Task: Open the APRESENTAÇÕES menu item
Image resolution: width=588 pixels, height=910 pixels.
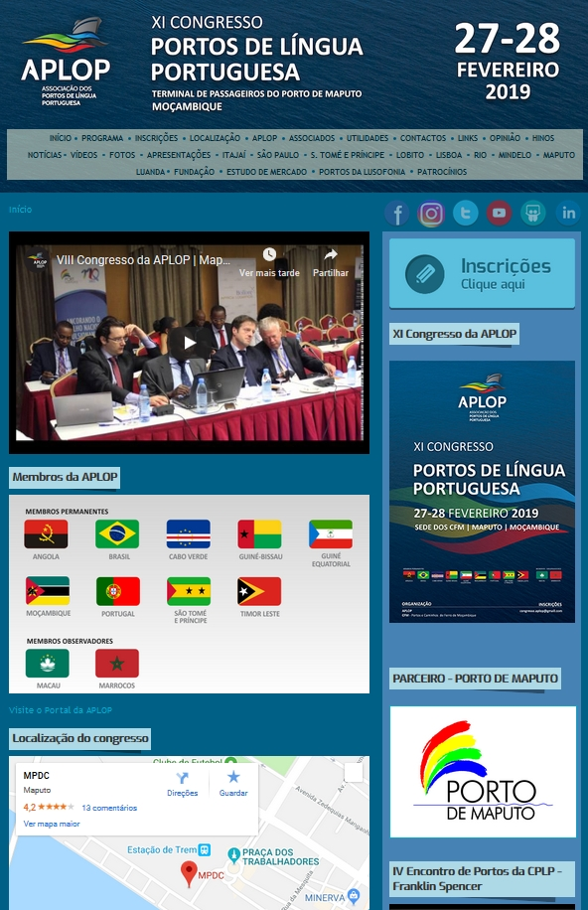Action: click(179, 155)
